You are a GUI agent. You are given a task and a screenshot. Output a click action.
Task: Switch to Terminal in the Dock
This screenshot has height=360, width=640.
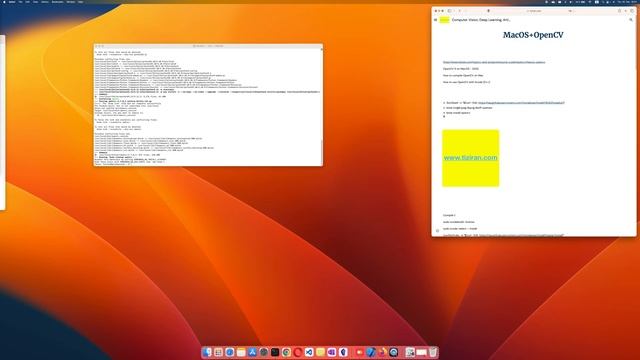point(275,352)
